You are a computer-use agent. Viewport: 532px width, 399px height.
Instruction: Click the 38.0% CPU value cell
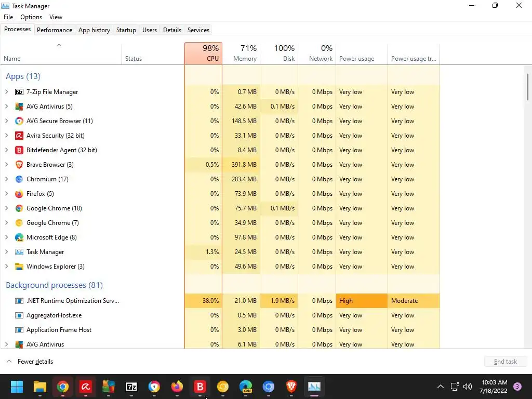point(204,301)
